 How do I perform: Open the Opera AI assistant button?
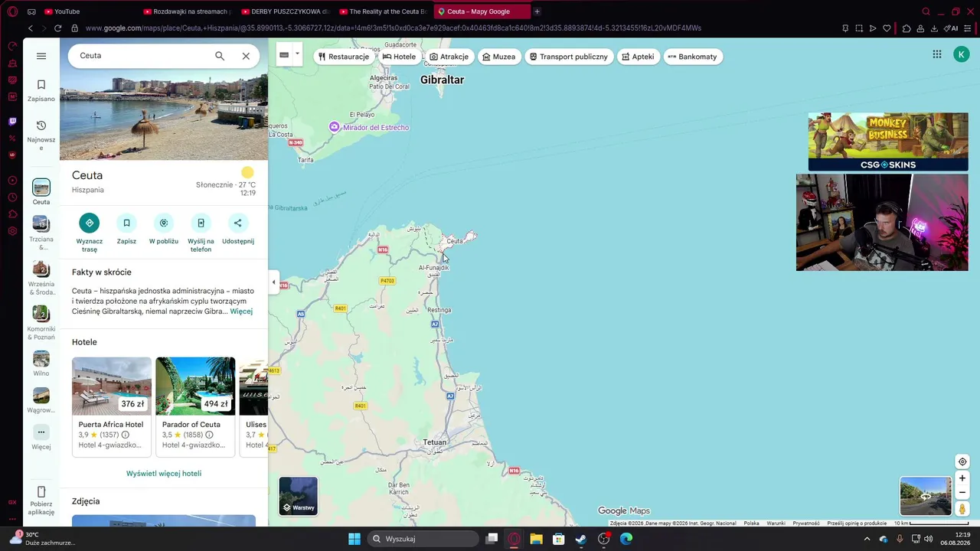pos(951,28)
